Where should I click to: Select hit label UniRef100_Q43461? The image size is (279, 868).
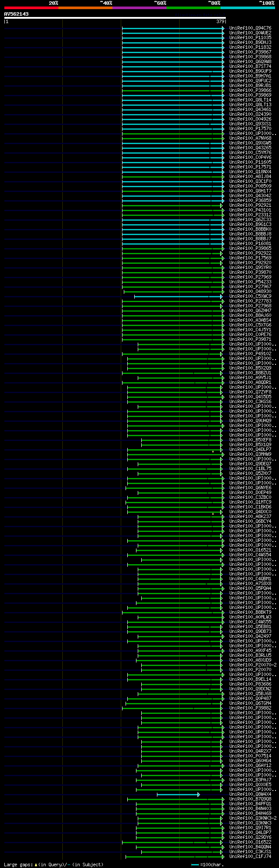(250, 110)
